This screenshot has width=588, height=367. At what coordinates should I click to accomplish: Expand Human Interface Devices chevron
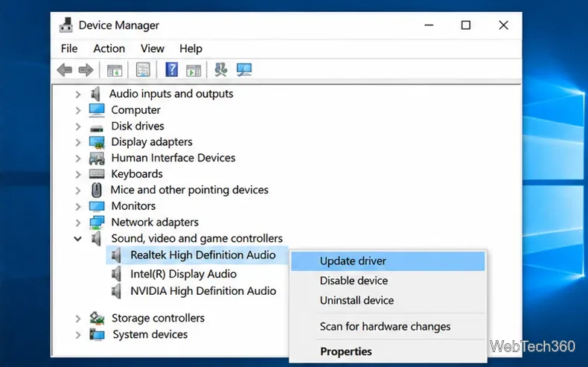[x=77, y=159]
